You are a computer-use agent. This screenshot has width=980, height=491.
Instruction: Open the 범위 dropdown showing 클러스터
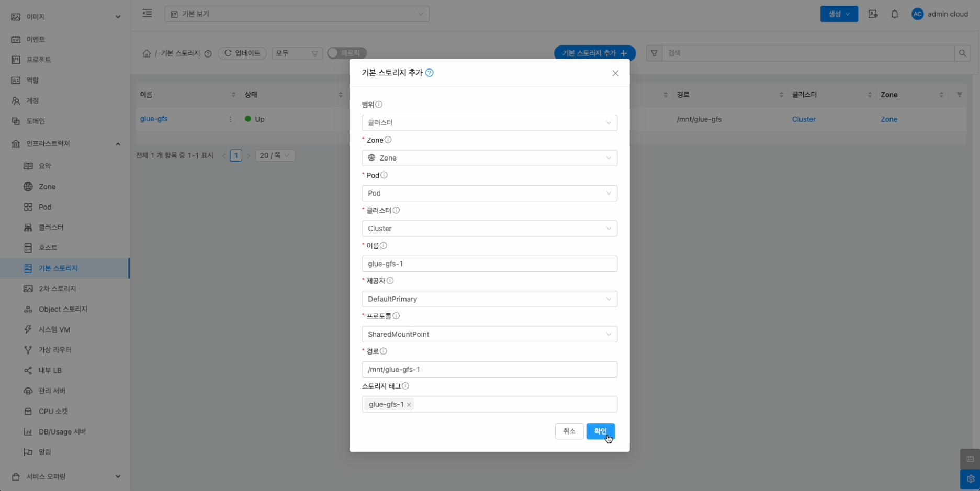click(x=489, y=122)
